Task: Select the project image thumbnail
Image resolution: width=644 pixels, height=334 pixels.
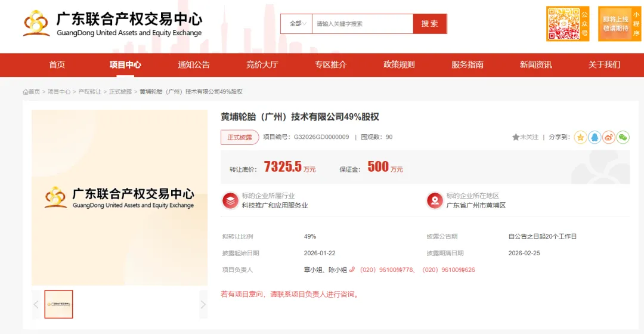Action: click(x=58, y=304)
